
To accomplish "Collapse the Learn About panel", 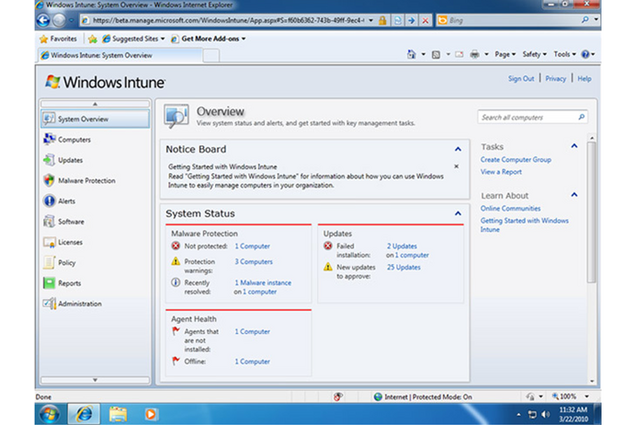I will (574, 195).
